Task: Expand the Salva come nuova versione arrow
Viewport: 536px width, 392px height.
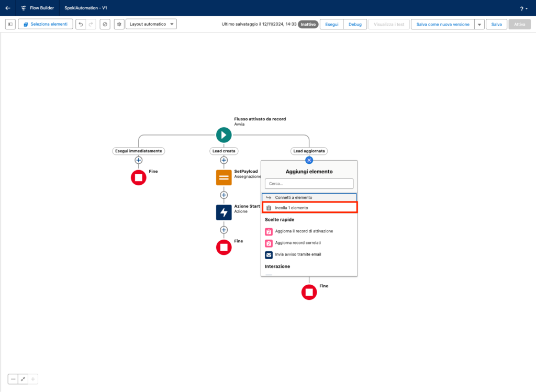Action: (479, 25)
